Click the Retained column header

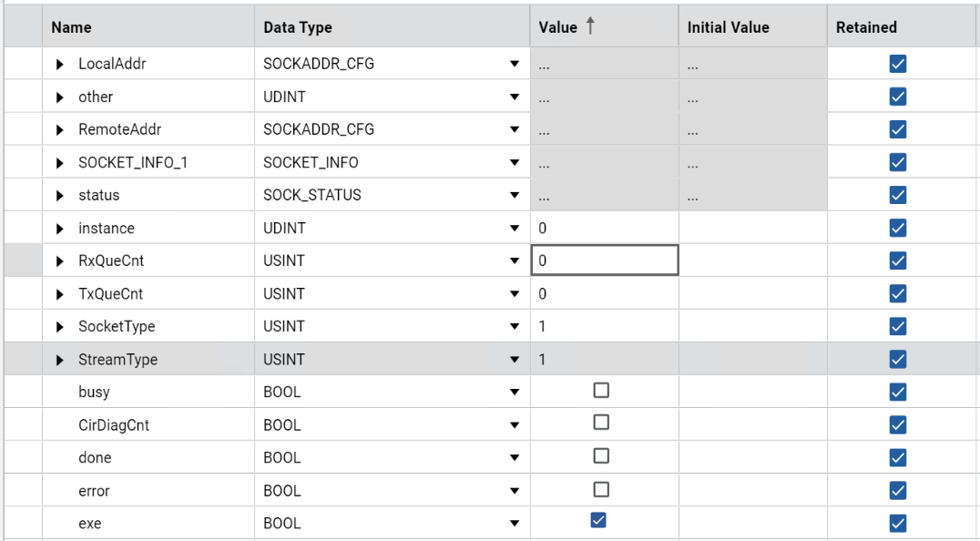pyautogui.click(x=866, y=27)
